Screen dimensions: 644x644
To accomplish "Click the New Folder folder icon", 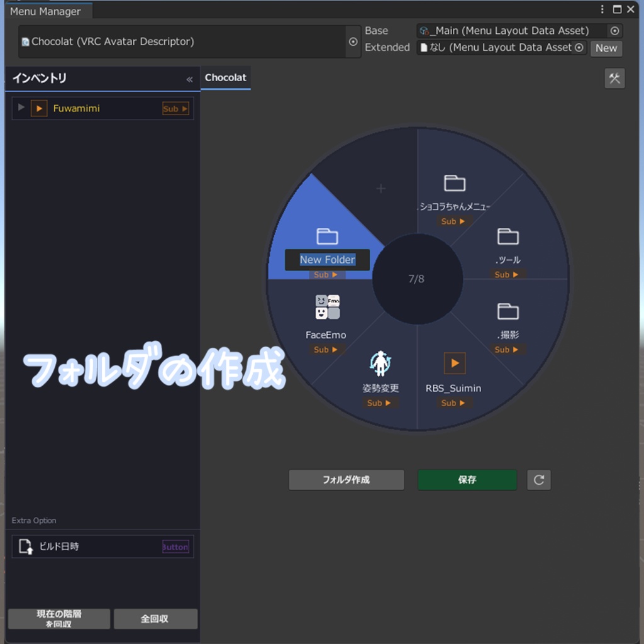I will [328, 236].
